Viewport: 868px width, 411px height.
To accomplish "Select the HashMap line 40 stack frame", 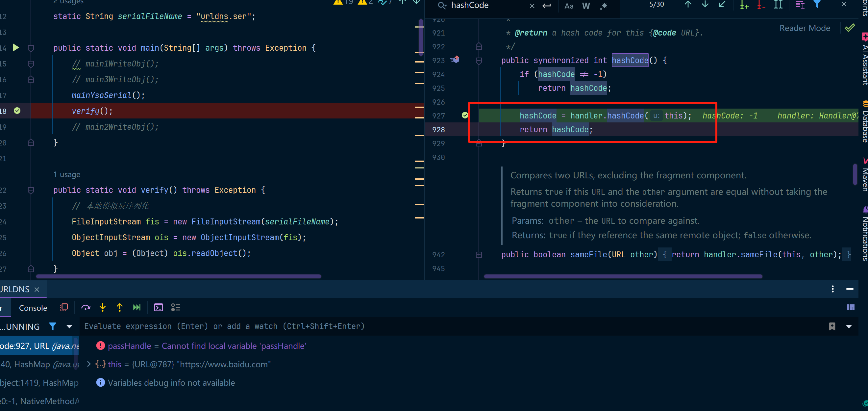I will pos(39,364).
